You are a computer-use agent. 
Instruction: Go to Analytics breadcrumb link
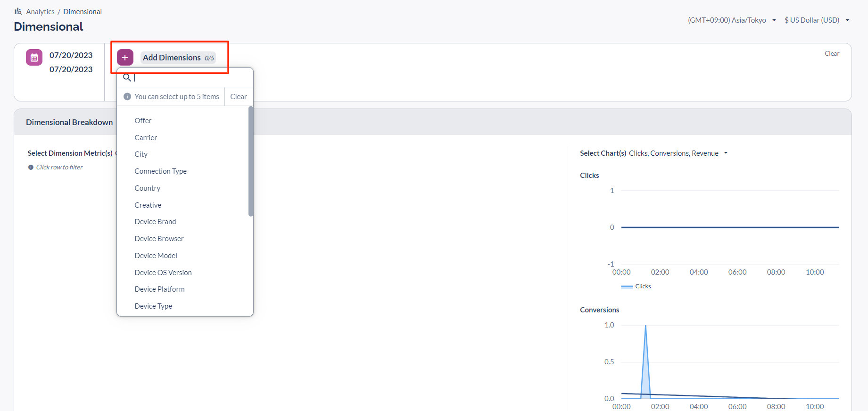click(40, 12)
